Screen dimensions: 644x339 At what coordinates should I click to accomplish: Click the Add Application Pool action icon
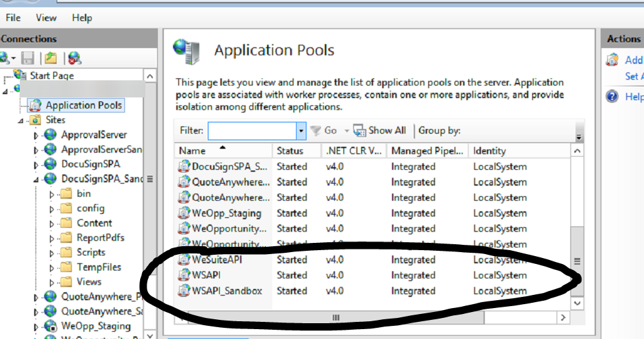(x=612, y=60)
